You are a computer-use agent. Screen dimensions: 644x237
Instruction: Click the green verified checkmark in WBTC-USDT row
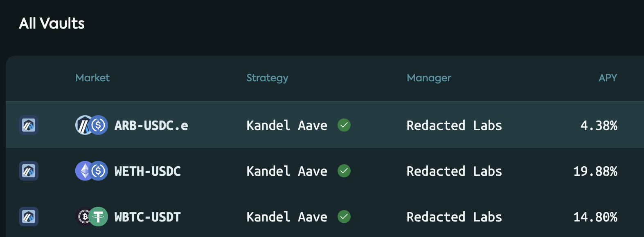[344, 217]
